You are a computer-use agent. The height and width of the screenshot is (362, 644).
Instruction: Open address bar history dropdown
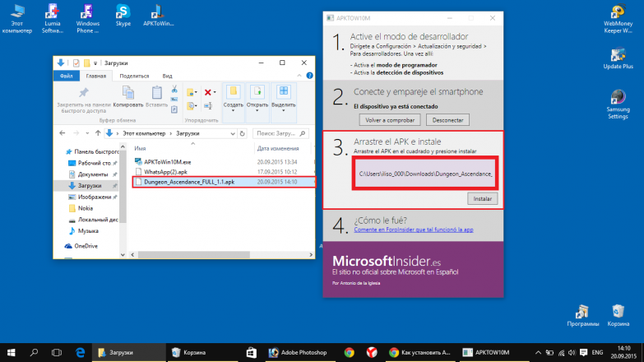point(233,133)
